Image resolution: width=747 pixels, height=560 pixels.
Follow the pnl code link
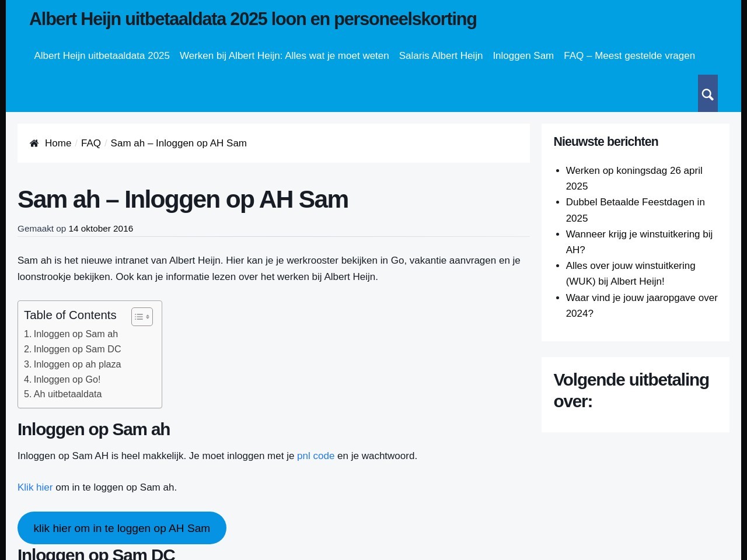(x=316, y=456)
